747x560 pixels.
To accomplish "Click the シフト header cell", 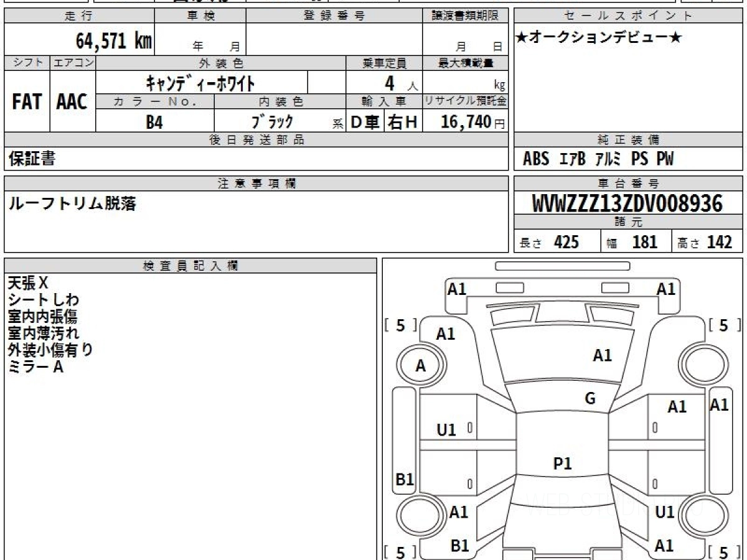I will point(27,63).
